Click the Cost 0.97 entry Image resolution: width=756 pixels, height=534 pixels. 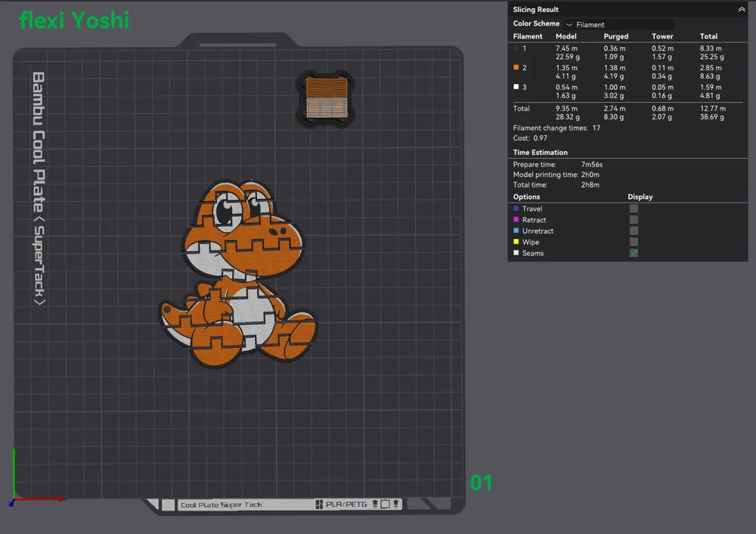[530, 138]
